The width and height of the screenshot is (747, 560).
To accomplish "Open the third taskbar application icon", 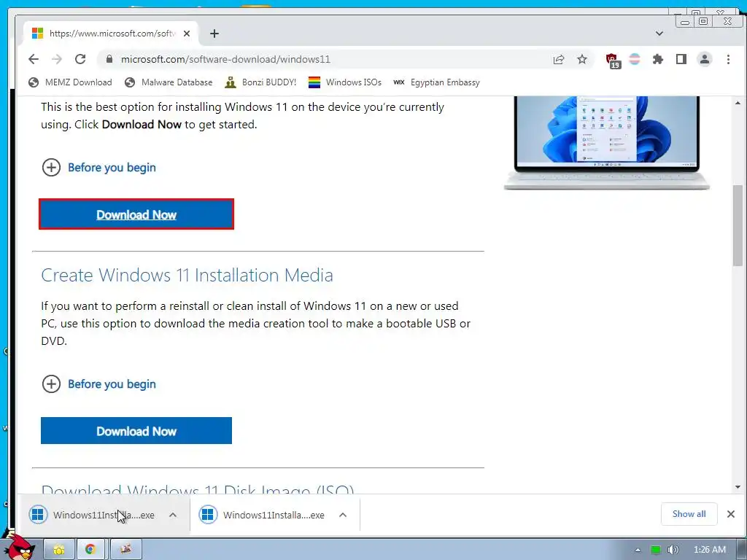I will coord(125,550).
